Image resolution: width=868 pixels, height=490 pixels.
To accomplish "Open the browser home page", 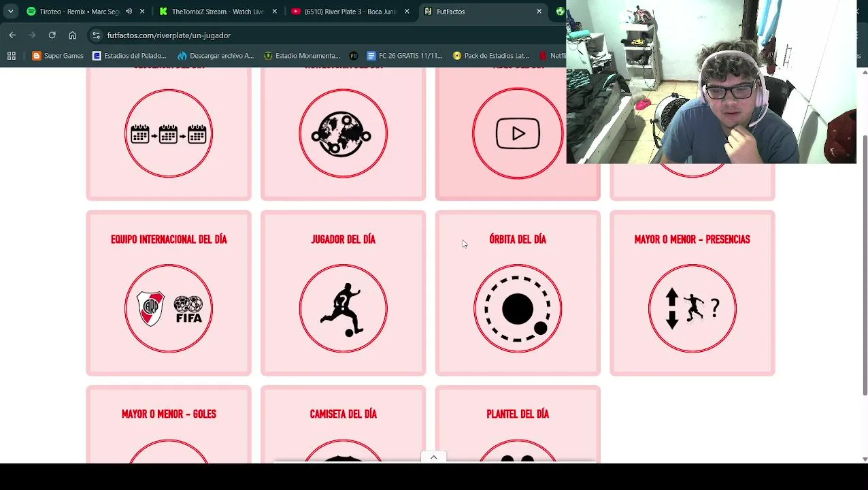I will pos(72,35).
